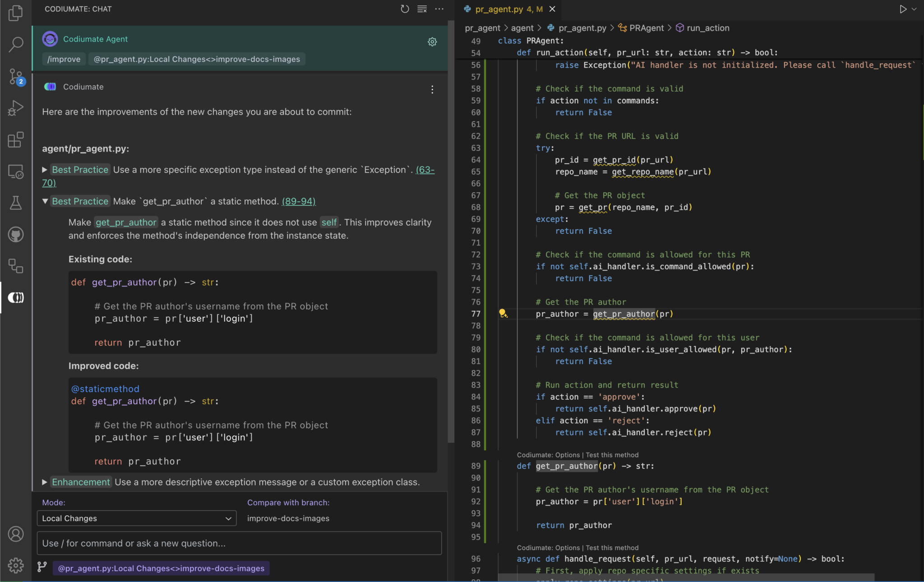Open the GitHub extension in activity bar

[x=16, y=234]
